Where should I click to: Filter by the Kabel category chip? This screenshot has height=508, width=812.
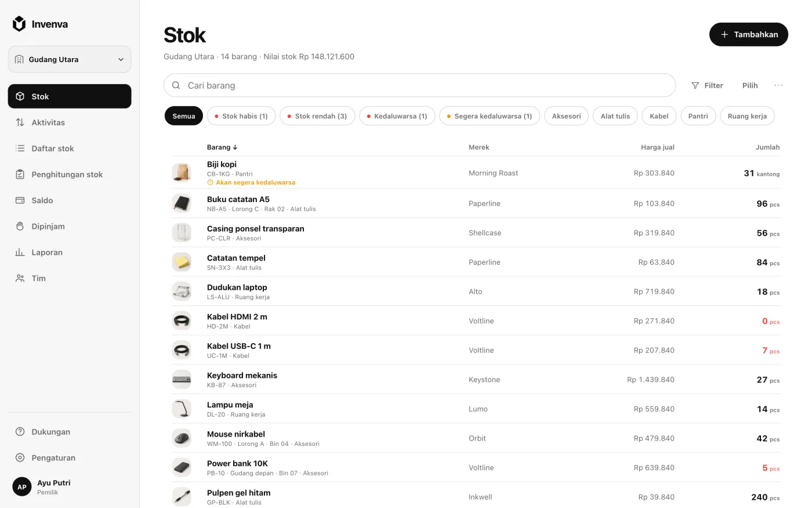point(659,116)
